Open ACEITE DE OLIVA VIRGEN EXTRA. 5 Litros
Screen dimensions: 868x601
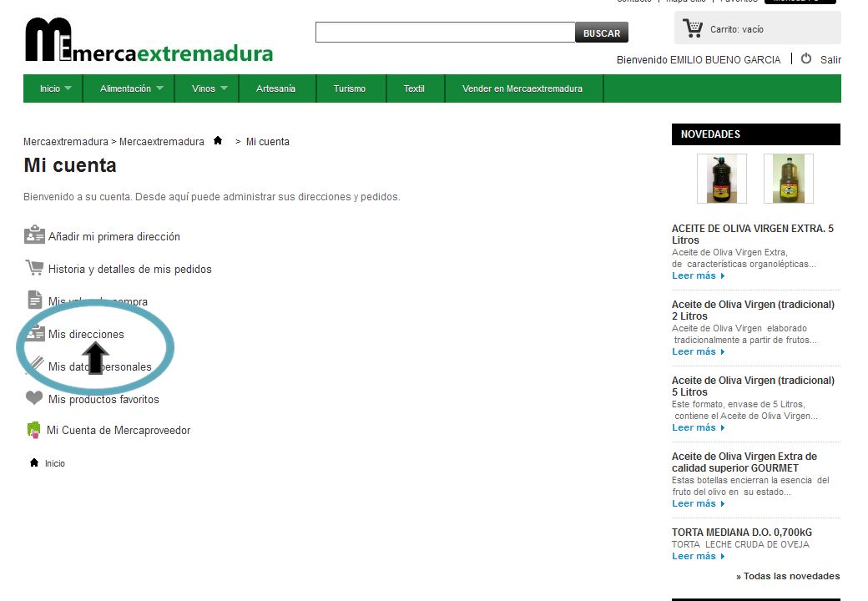[x=752, y=234]
